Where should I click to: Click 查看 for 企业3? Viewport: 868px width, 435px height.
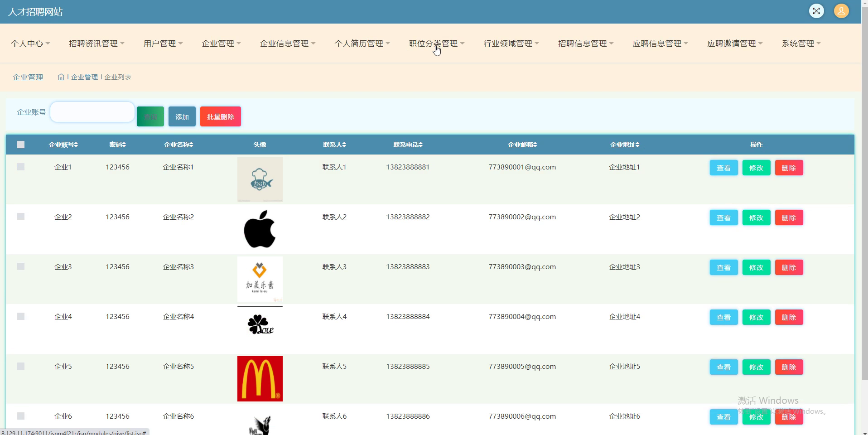click(x=723, y=267)
